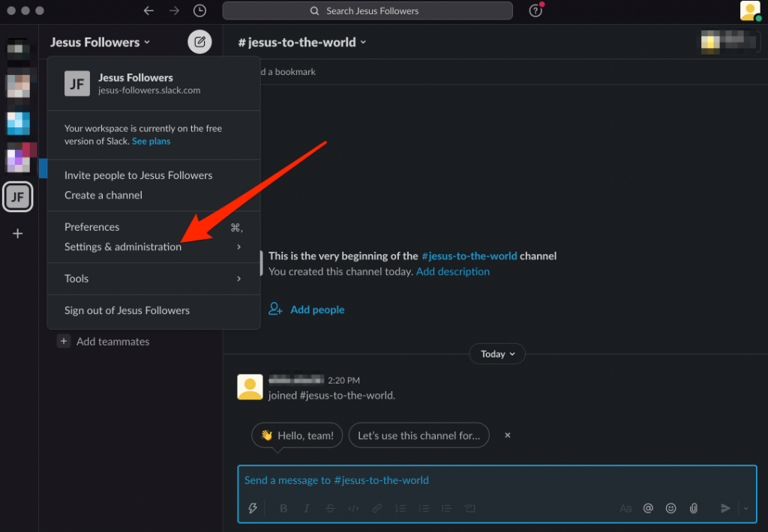Toggle inline code formatting

[353, 508]
